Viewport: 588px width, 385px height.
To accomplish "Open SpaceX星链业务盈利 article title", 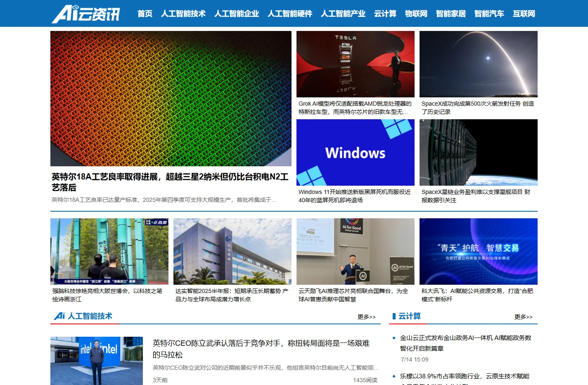I will click(x=476, y=196).
